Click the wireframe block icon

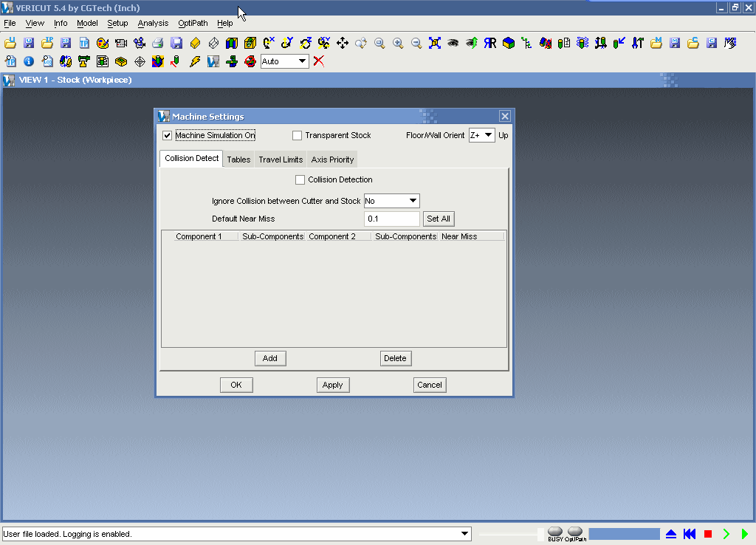213,43
